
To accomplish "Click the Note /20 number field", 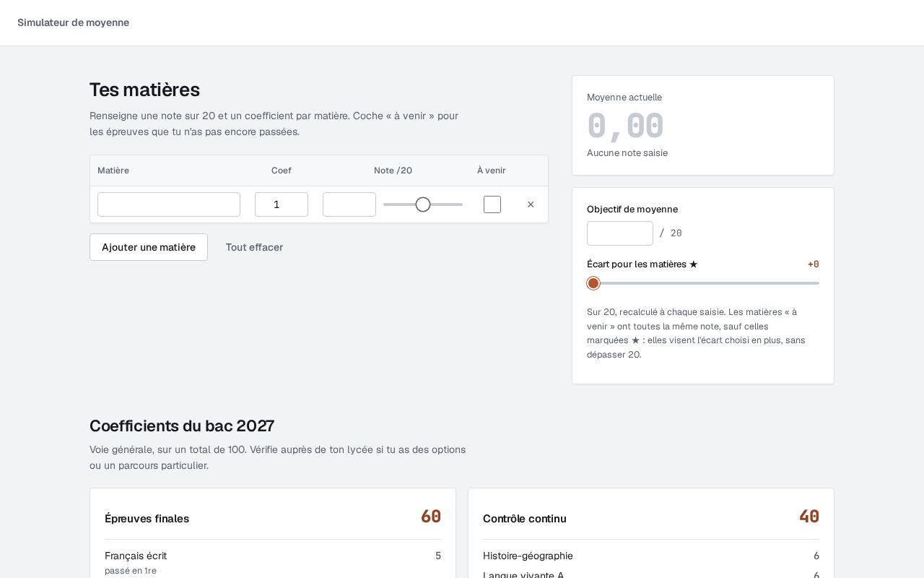I will click(x=349, y=204).
